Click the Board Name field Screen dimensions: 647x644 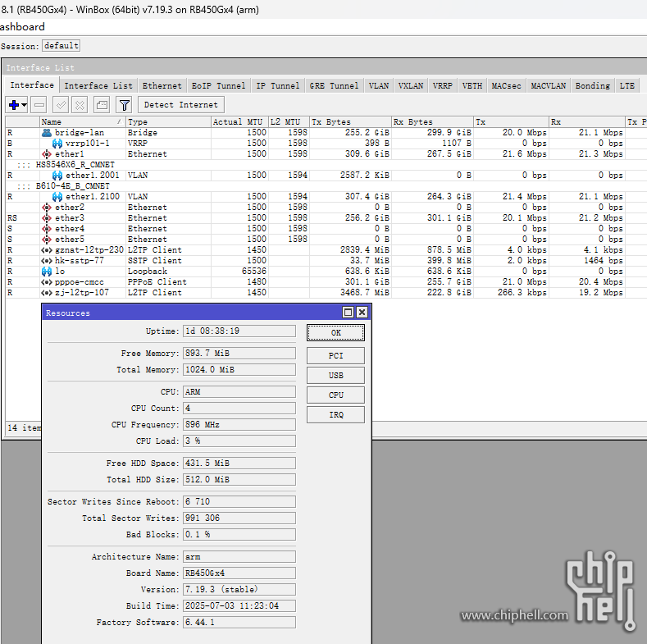[239, 573]
